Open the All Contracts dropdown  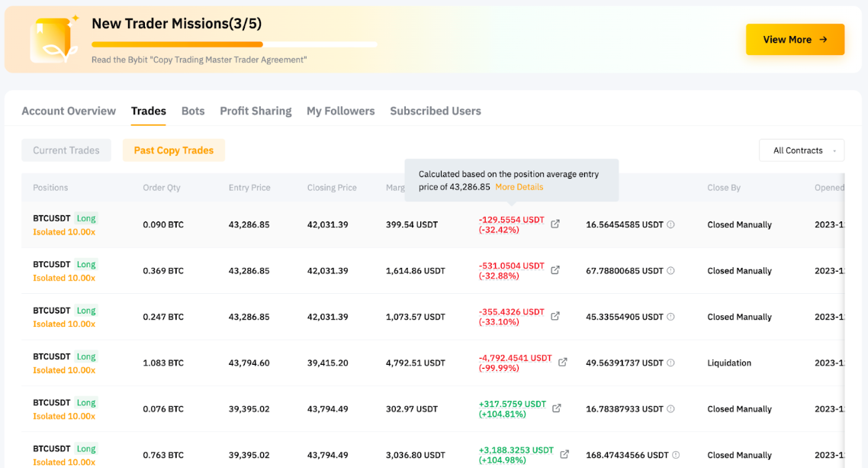point(801,150)
